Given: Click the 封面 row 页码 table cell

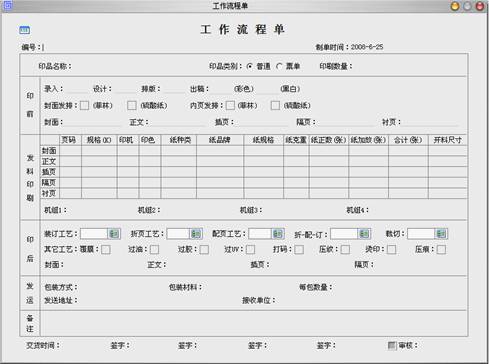Looking at the screenshot, I should pos(70,151).
